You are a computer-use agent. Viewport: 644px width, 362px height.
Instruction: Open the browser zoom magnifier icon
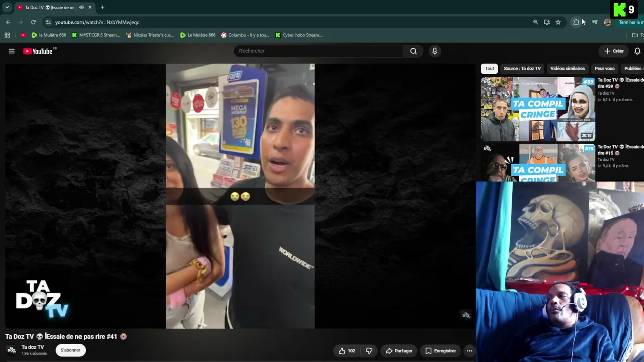tap(536, 22)
